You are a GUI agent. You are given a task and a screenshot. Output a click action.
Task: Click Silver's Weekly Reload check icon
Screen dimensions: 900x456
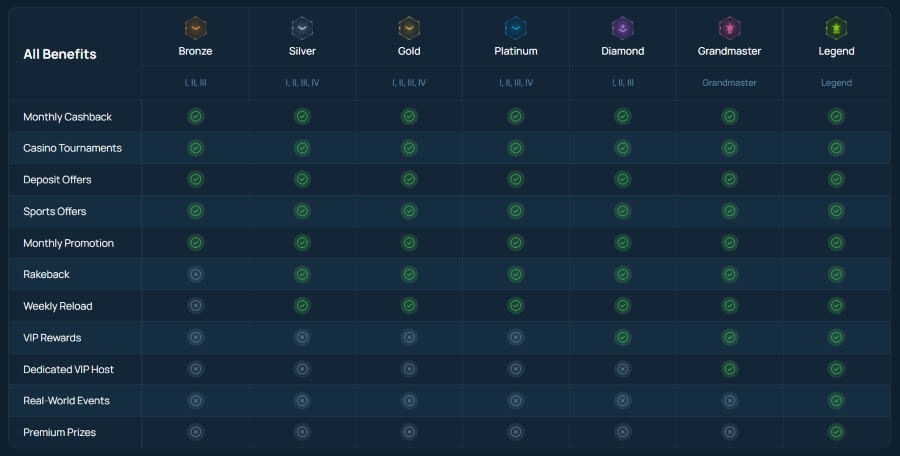(302, 306)
